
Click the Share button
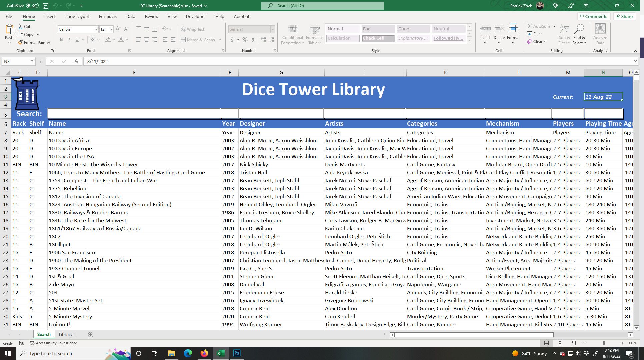click(624, 16)
